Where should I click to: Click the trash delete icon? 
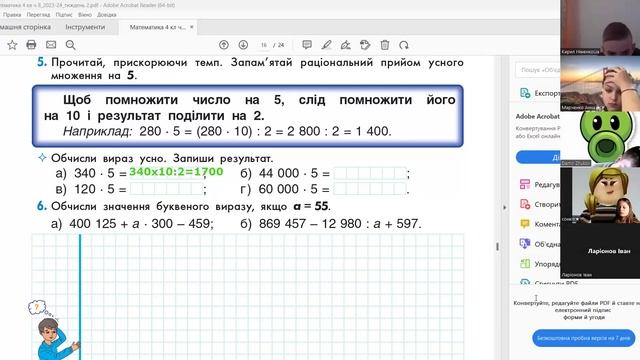click(385, 45)
